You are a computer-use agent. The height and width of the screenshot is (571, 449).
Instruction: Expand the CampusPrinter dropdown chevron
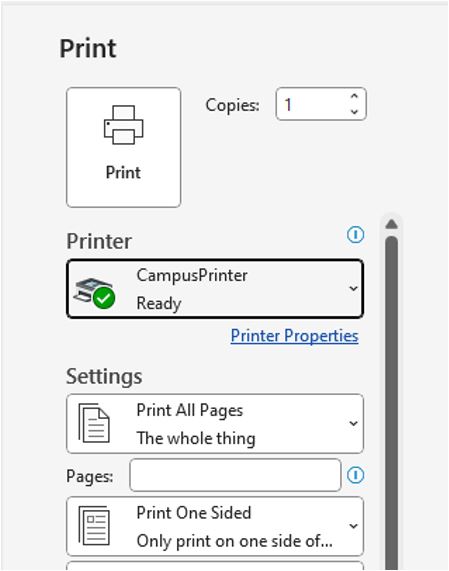point(353,289)
